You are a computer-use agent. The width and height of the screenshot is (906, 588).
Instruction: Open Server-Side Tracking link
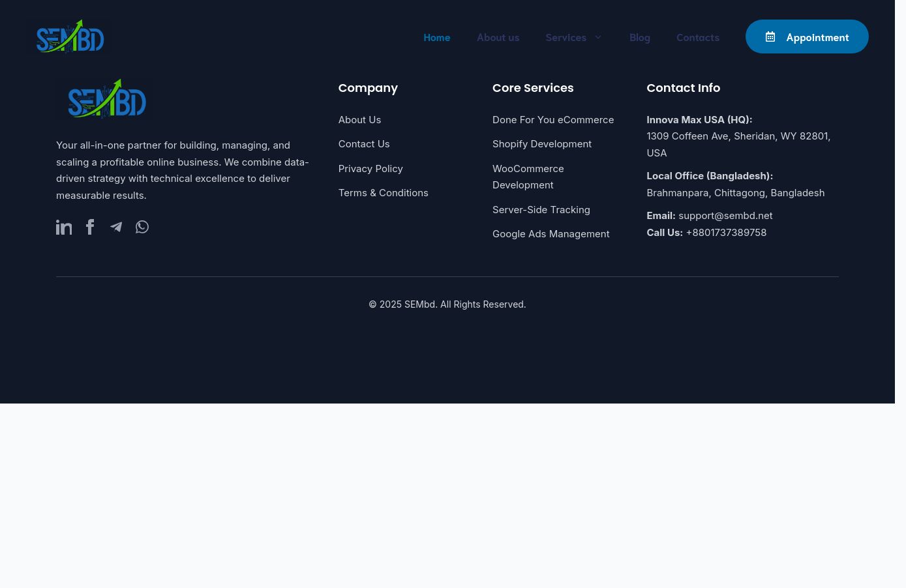click(541, 210)
